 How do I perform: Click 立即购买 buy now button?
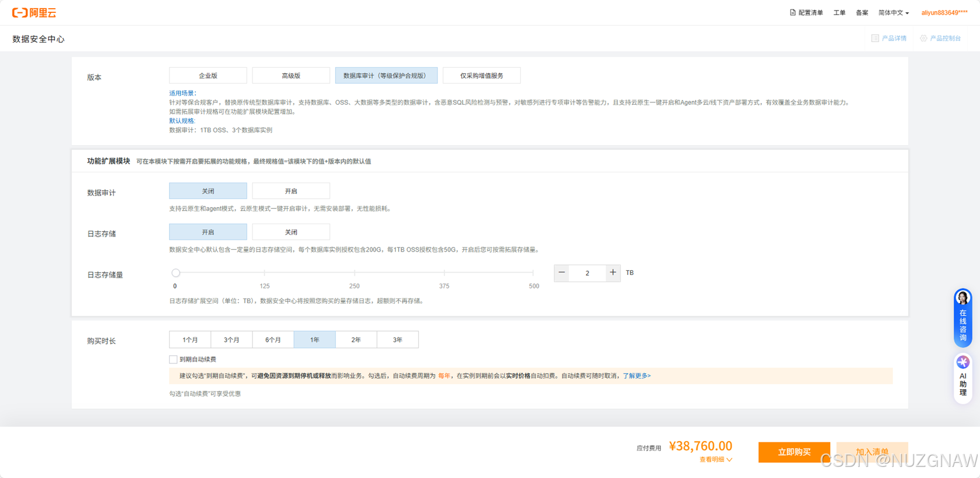click(x=794, y=452)
